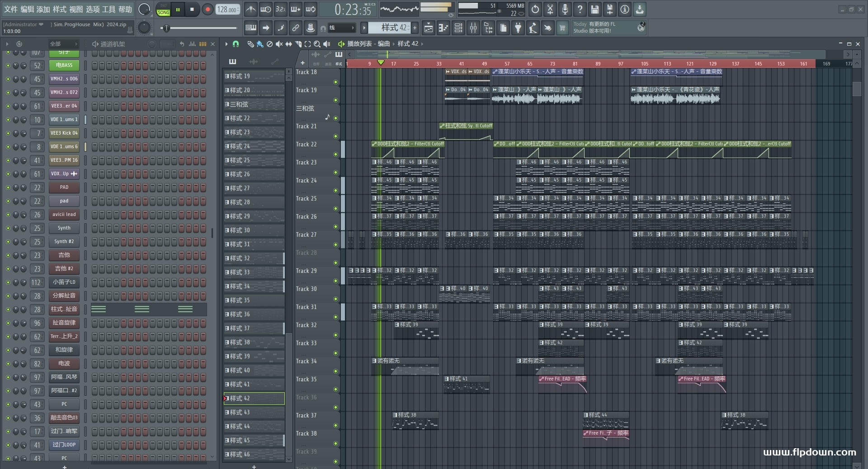Mute Track 22 using its green dot
Screen dimensions: 868x469
click(335, 154)
